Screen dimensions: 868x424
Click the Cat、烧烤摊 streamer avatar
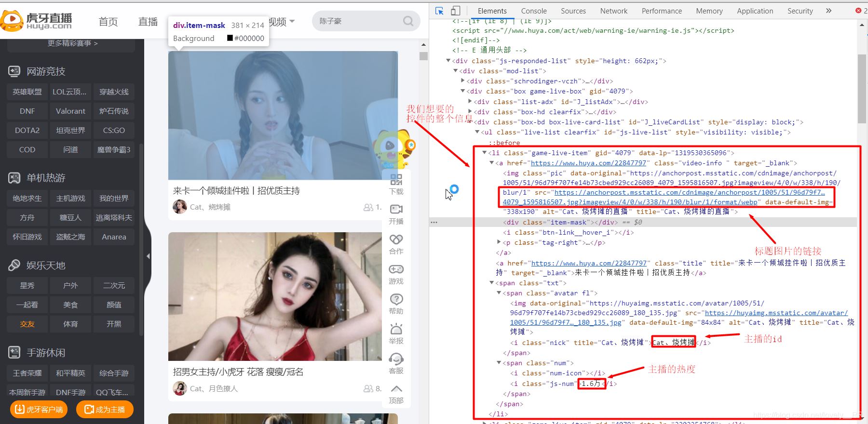[180, 207]
